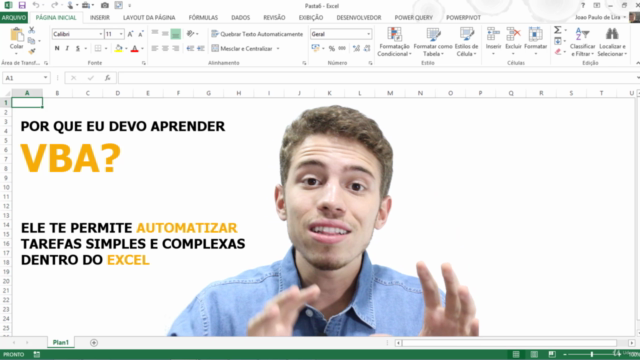The height and width of the screenshot is (360, 640).
Task: Undo last action via quick access toolbar
Action: click(x=36, y=5)
